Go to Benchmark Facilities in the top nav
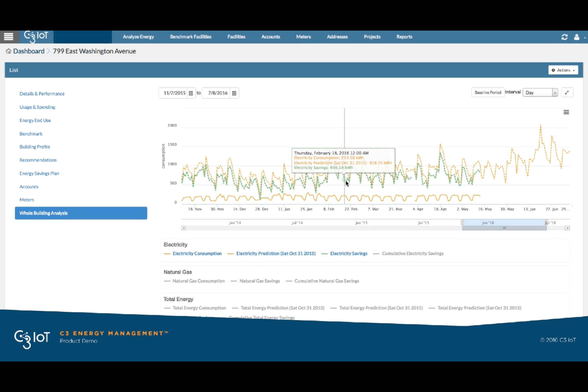The height and width of the screenshot is (392, 588). click(191, 37)
